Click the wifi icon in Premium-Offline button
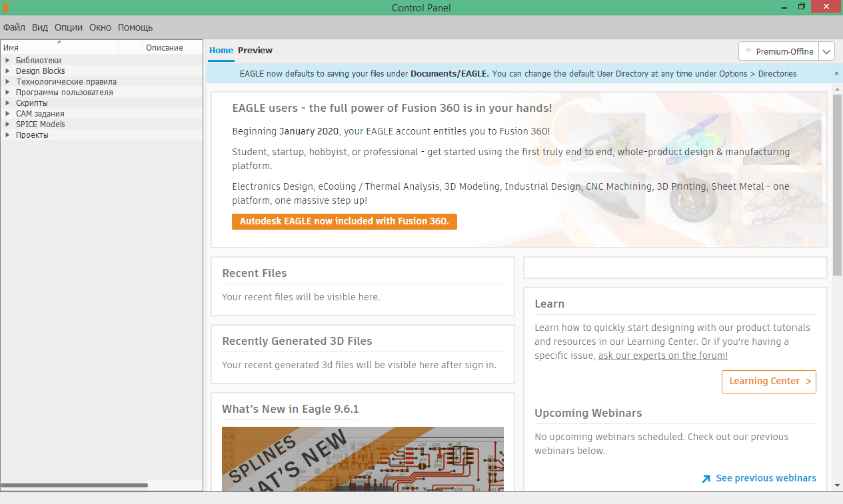 pyautogui.click(x=748, y=51)
